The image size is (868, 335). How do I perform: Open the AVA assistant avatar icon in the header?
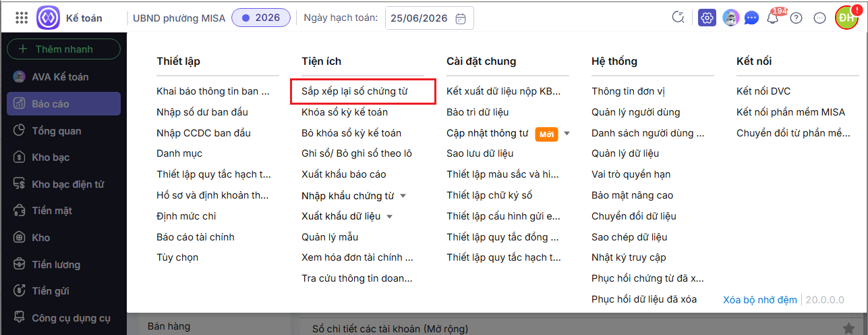[730, 18]
